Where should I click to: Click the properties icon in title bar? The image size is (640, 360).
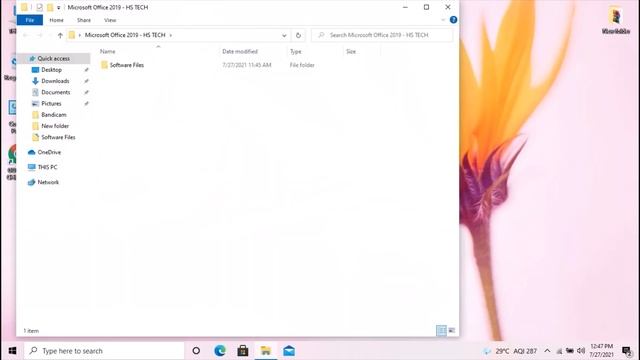(x=39, y=7)
